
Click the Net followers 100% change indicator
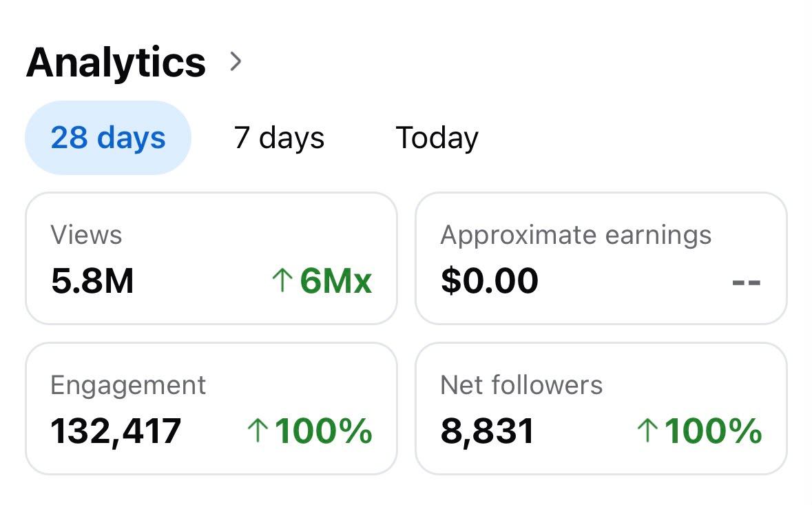(700, 431)
